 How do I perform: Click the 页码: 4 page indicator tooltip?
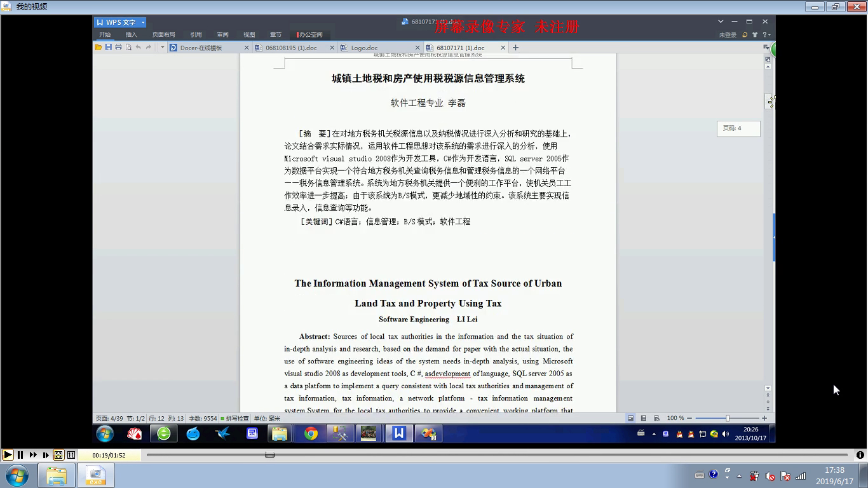(x=738, y=128)
